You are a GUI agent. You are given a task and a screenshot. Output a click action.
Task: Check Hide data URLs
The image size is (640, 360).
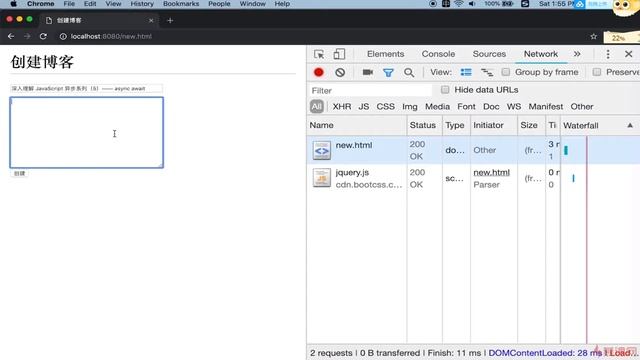click(x=445, y=90)
